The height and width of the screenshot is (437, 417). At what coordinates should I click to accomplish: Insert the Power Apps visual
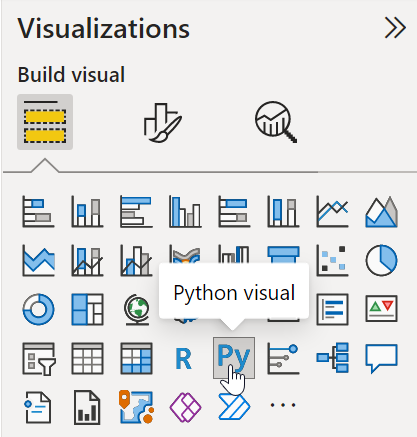click(185, 407)
